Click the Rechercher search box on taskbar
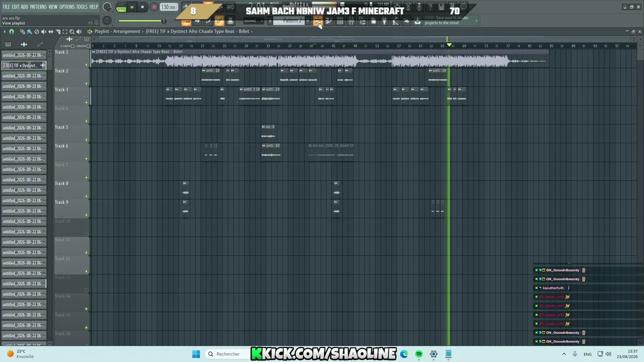This screenshot has height=362, width=644. coord(227,354)
